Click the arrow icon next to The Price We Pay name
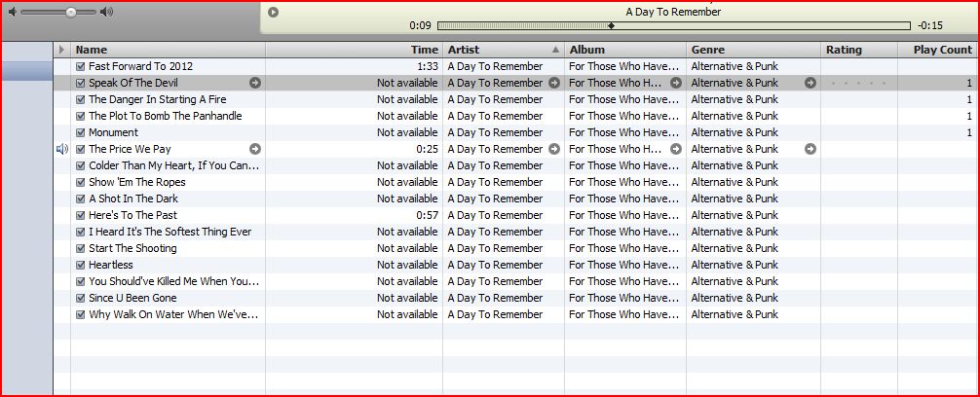The width and height of the screenshot is (980, 397). 255,149
